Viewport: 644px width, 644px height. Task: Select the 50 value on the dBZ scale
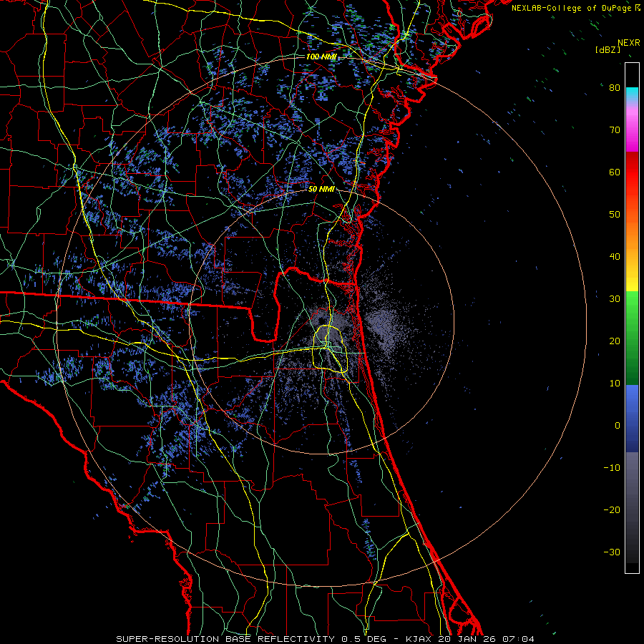615,215
